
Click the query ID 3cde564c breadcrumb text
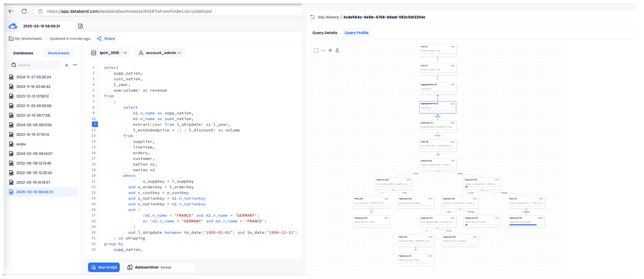click(x=384, y=17)
